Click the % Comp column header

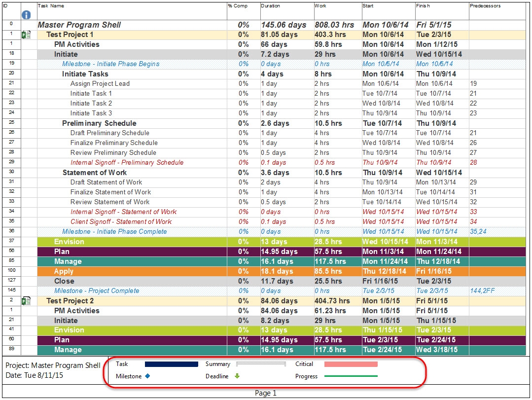tap(237, 5)
